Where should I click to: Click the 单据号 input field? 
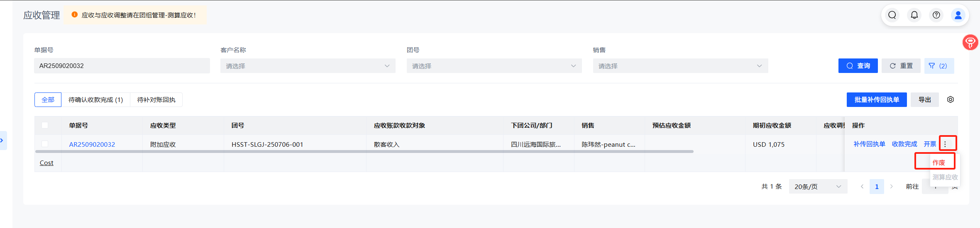tap(122, 66)
